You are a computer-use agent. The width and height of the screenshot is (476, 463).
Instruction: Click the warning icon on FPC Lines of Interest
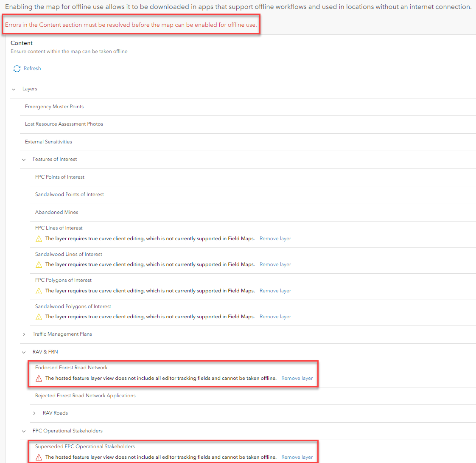pos(39,239)
